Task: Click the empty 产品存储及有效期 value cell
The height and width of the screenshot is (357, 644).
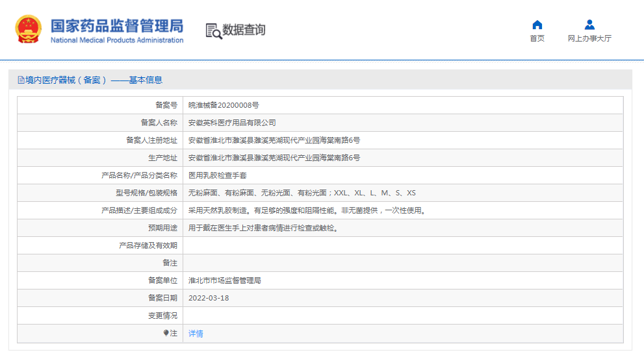Action: (x=402, y=245)
